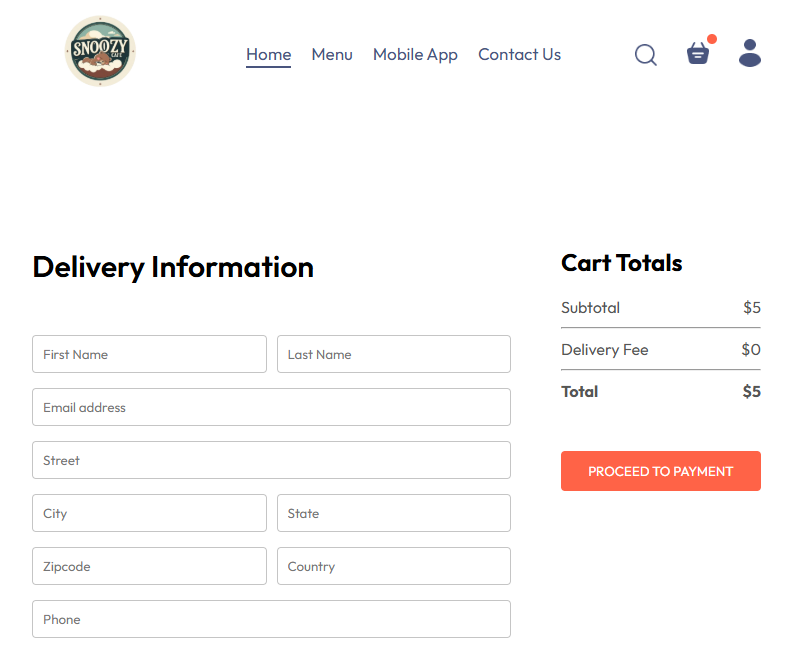
Task: Open the shopping basket icon
Action: pyautogui.click(x=698, y=54)
